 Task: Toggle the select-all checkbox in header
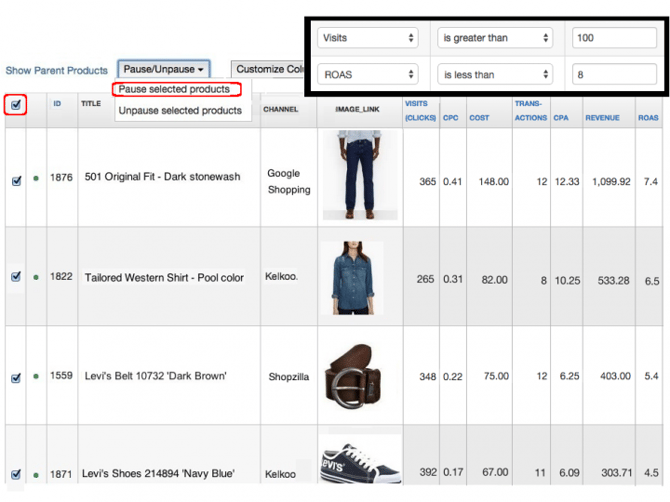pos(15,104)
